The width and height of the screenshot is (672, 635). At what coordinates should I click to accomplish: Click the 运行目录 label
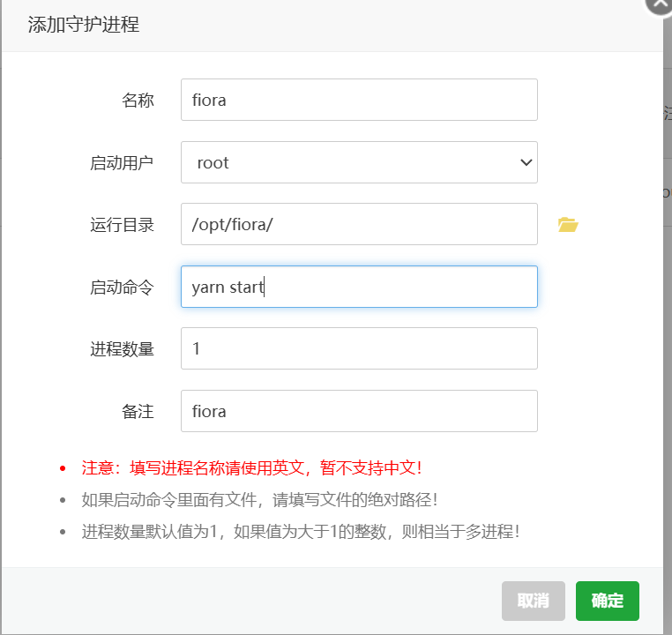[x=122, y=225]
